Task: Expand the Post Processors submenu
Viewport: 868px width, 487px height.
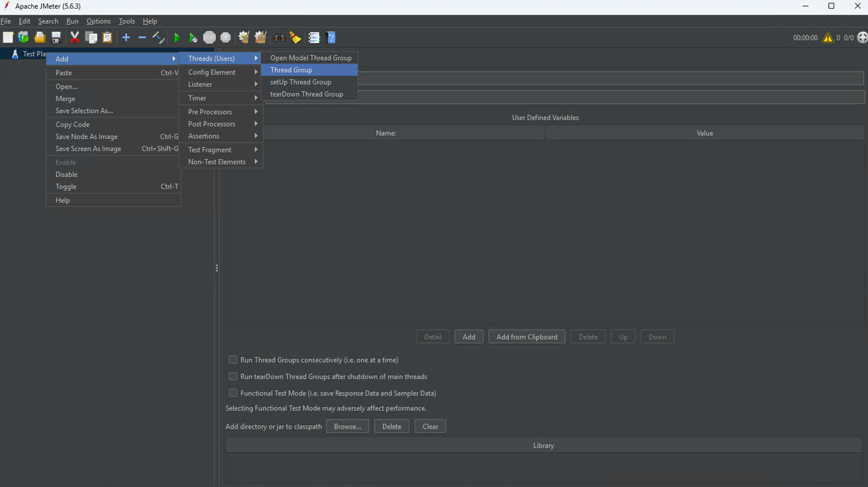Action: [221, 124]
